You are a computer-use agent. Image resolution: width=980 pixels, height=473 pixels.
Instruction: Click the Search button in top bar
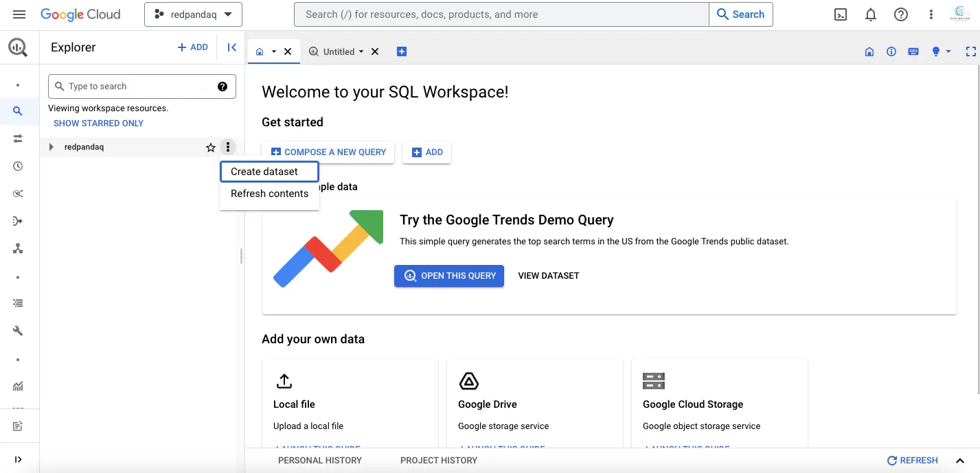point(740,14)
